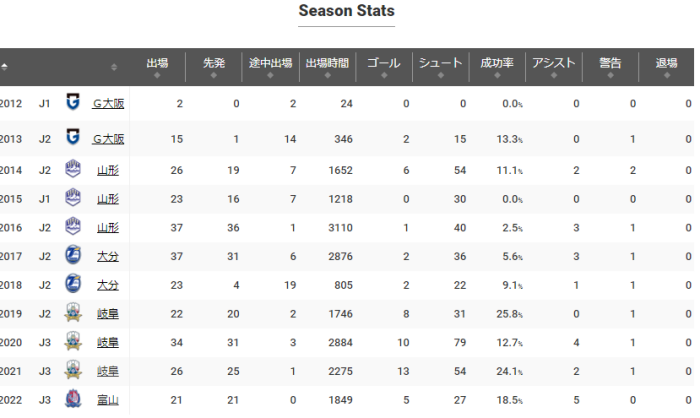Viewport: 700px width, 418px height.
Task: Click the 富山 team logo in the 2022 row
Action: click(72, 400)
